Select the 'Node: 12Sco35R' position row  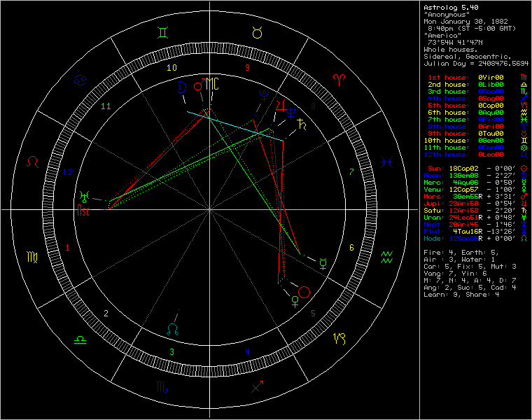[475, 239]
